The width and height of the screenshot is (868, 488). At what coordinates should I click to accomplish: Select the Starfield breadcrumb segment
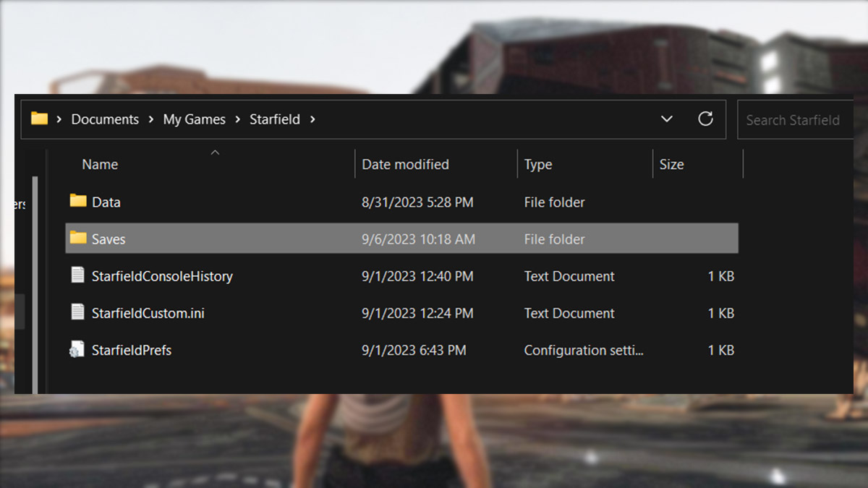[275, 119]
